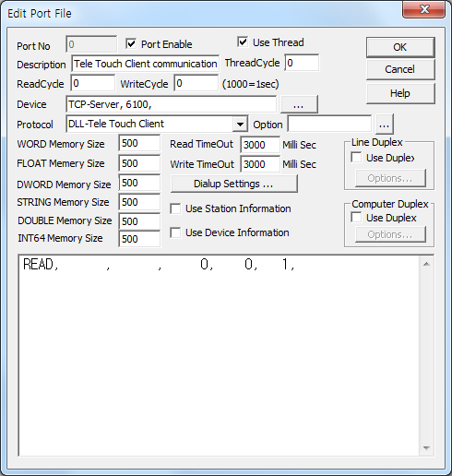The image size is (452, 476).
Task: Uncheck the Port Enable checkbox
Action: pos(131,44)
